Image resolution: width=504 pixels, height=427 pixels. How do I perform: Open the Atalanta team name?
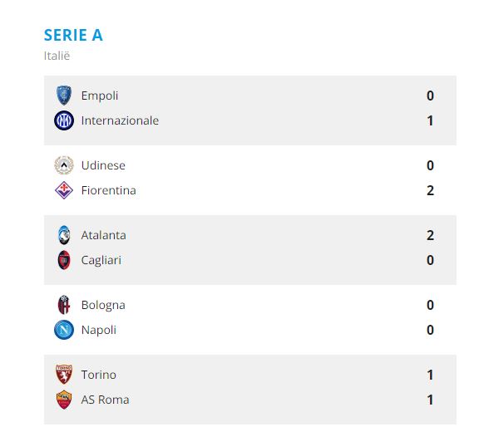(x=104, y=235)
